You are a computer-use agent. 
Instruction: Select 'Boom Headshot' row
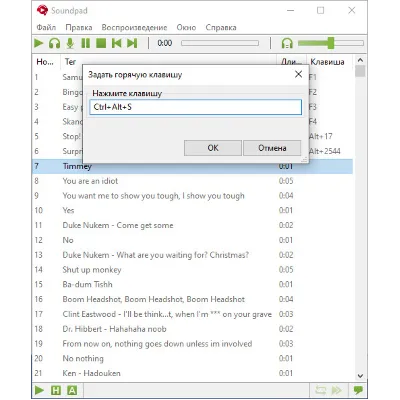pos(193,299)
